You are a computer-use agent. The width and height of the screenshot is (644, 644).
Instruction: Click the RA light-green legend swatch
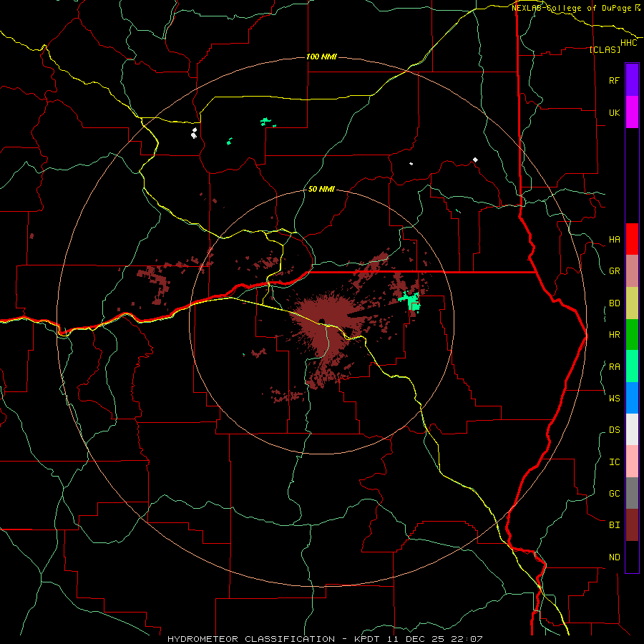coord(632,366)
